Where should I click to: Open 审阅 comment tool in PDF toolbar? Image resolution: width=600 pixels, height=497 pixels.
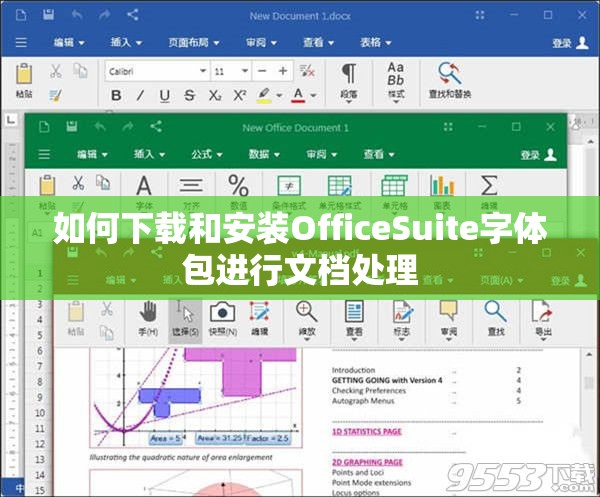[448, 321]
